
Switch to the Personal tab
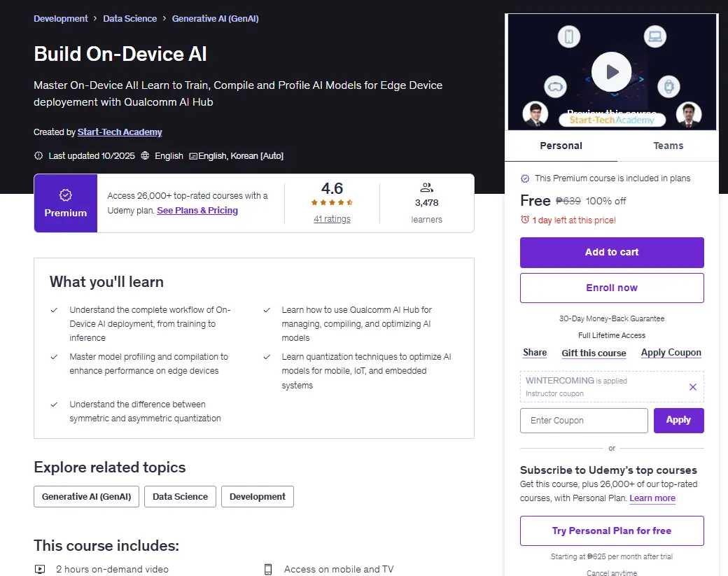(561, 146)
